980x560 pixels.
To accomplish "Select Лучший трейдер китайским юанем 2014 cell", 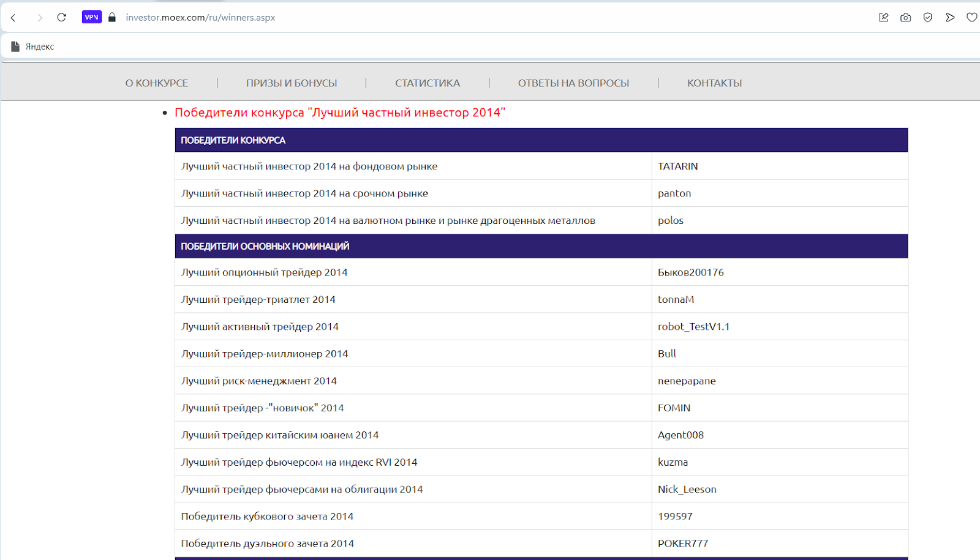I will click(x=413, y=435).
